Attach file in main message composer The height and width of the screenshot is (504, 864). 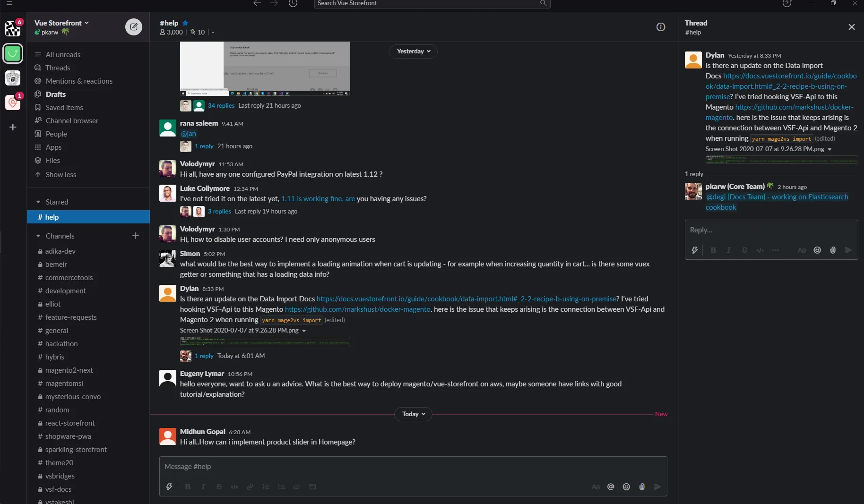point(642,487)
